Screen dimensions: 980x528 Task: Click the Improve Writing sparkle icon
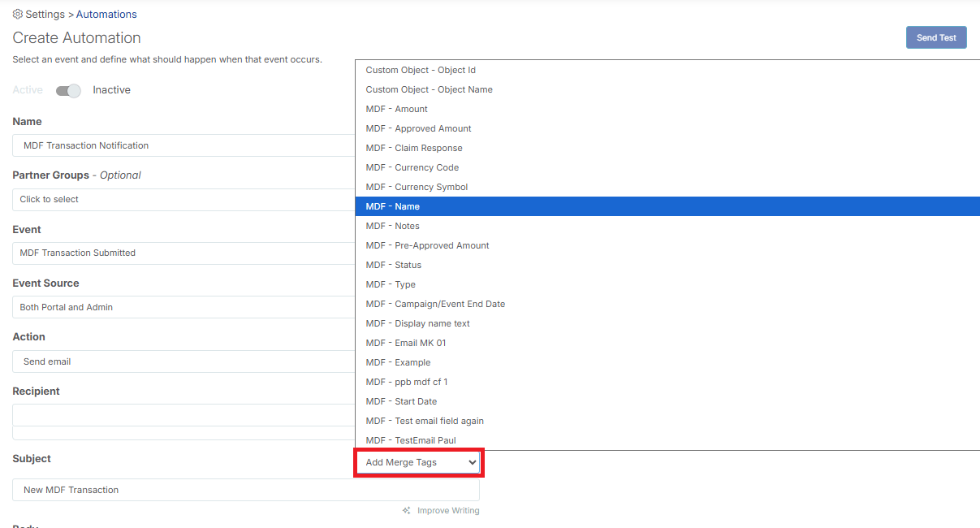click(407, 511)
